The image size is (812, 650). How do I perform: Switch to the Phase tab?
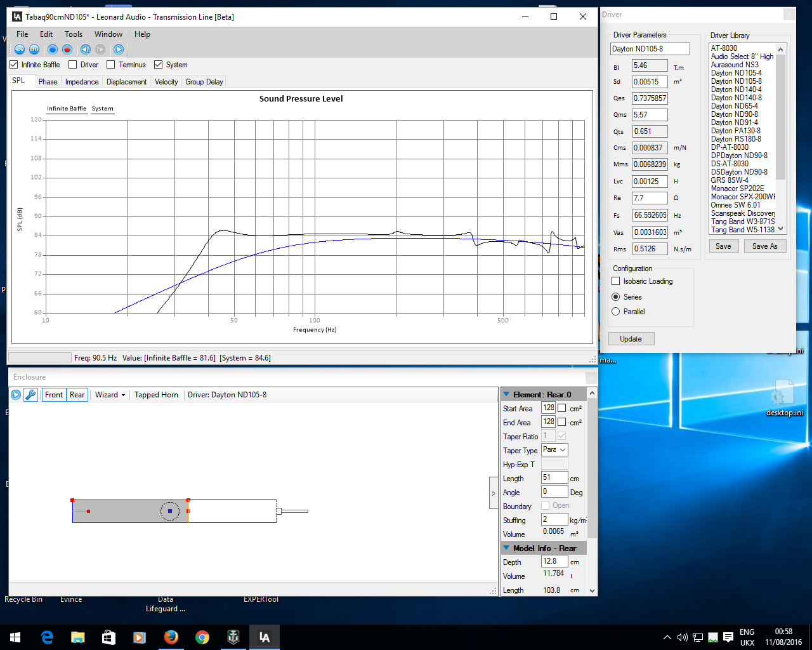click(x=48, y=82)
